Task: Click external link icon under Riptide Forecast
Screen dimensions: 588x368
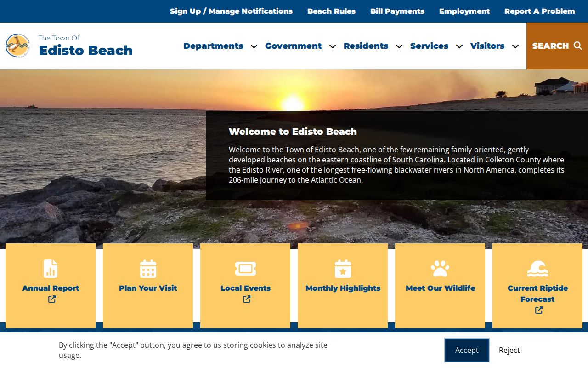Action: click(x=539, y=310)
